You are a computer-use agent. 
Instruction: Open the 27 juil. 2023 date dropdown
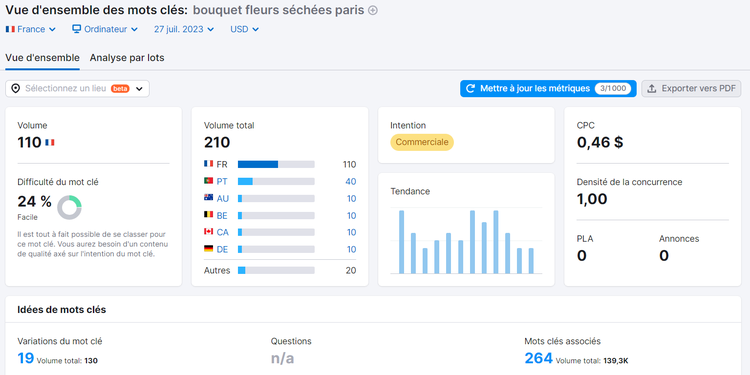[x=185, y=29]
